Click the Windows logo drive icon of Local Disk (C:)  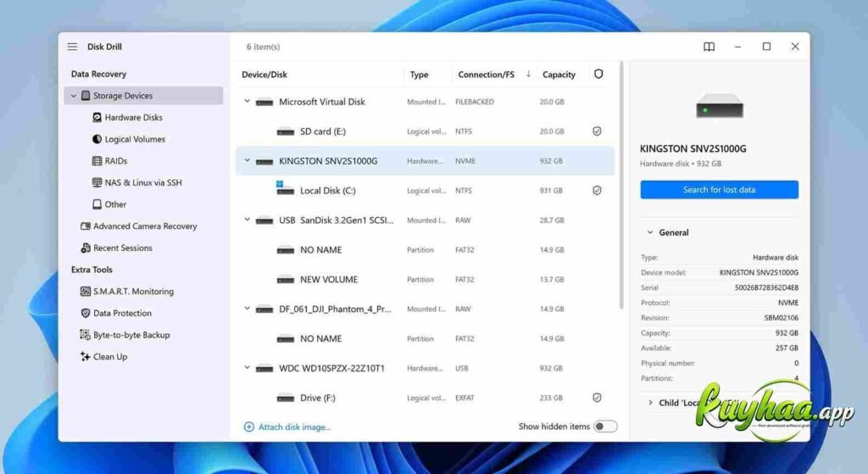[x=285, y=188]
